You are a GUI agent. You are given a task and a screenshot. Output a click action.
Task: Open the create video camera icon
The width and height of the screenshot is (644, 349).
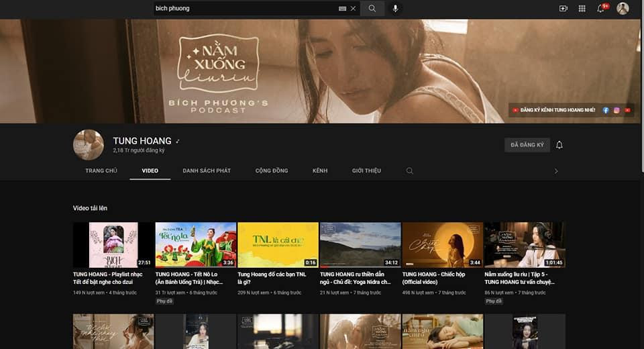coord(563,9)
